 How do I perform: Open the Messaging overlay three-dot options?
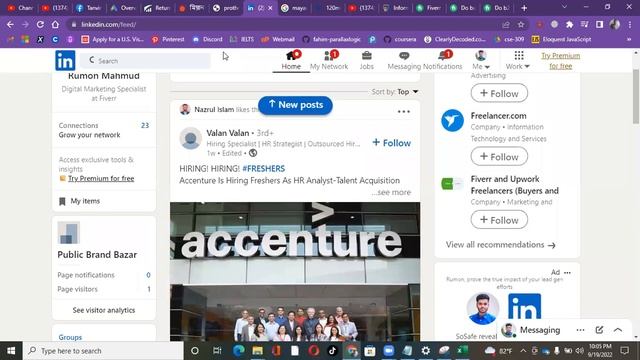pos(580,330)
